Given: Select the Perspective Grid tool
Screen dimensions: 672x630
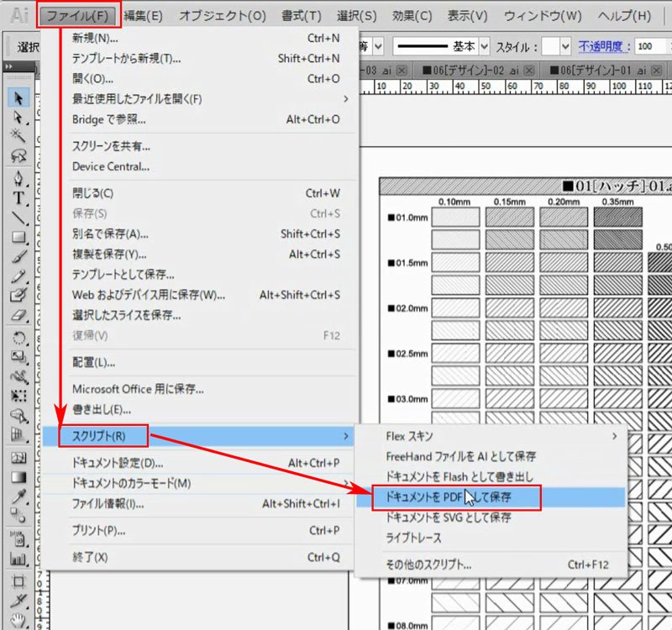Looking at the screenshot, I should pos(18,435).
